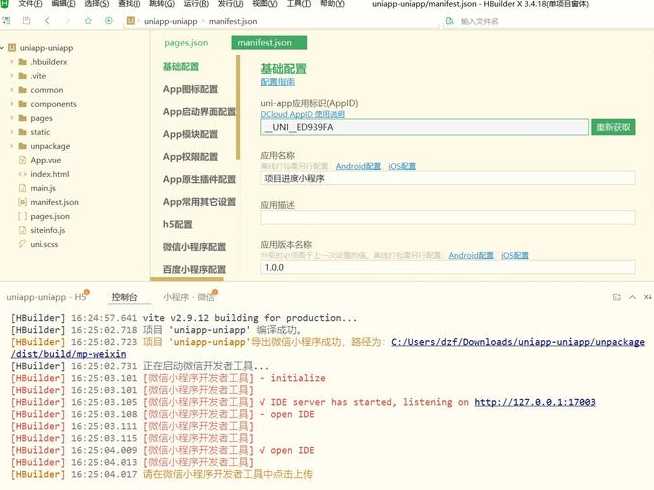
Task: Switch to the manifest.json editor tab
Action: (x=269, y=43)
